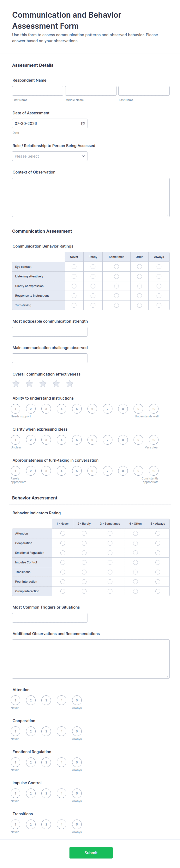This screenshot has height=868, width=180.
Task: Open the Role / Relationship dropdown
Action: [50, 156]
